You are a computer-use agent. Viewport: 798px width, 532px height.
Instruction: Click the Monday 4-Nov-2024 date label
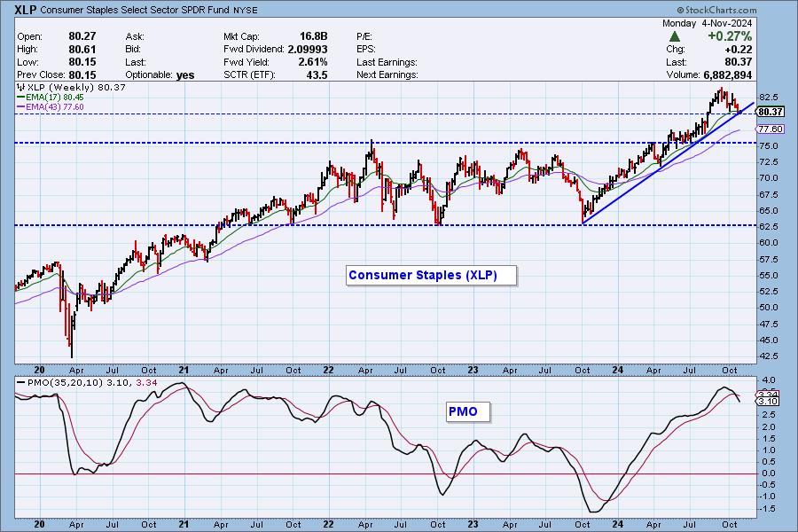coord(707,23)
